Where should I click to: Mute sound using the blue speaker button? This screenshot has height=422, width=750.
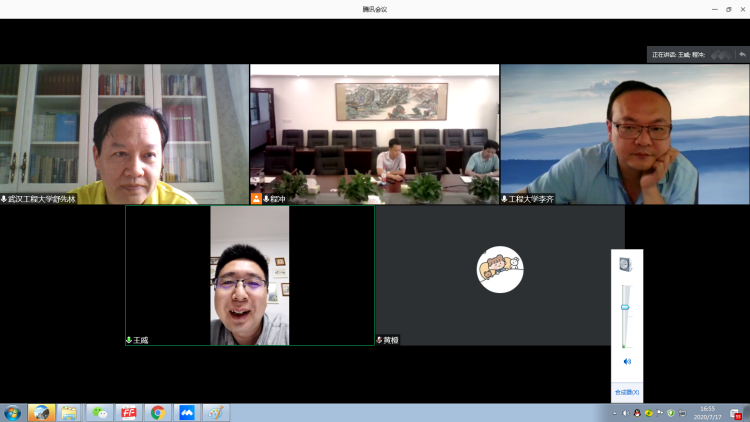click(x=627, y=361)
